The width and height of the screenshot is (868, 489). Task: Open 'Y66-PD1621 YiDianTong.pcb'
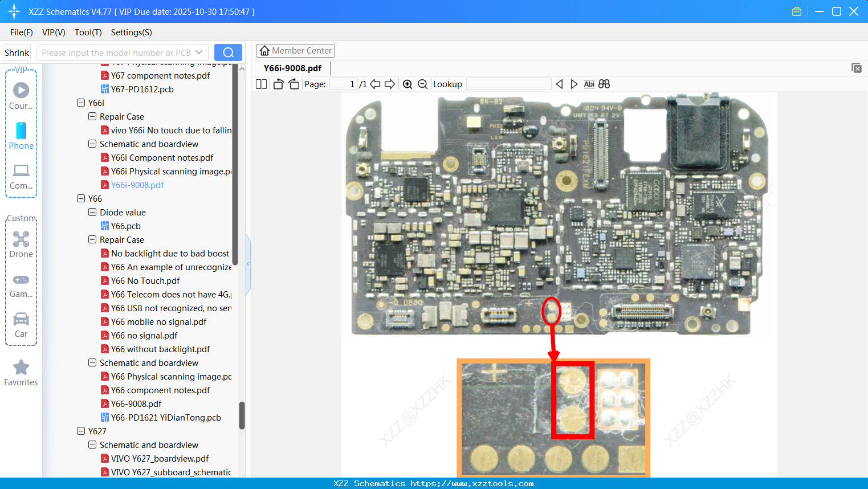(x=166, y=418)
